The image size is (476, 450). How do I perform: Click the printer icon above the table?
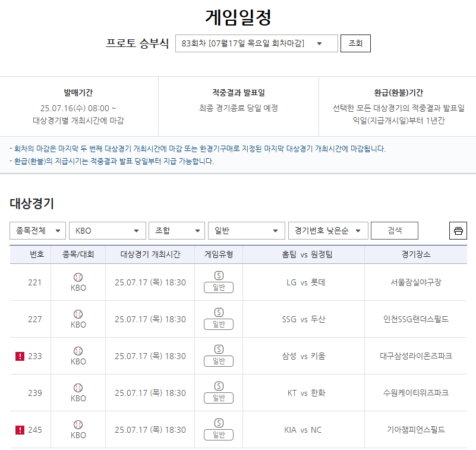click(458, 231)
